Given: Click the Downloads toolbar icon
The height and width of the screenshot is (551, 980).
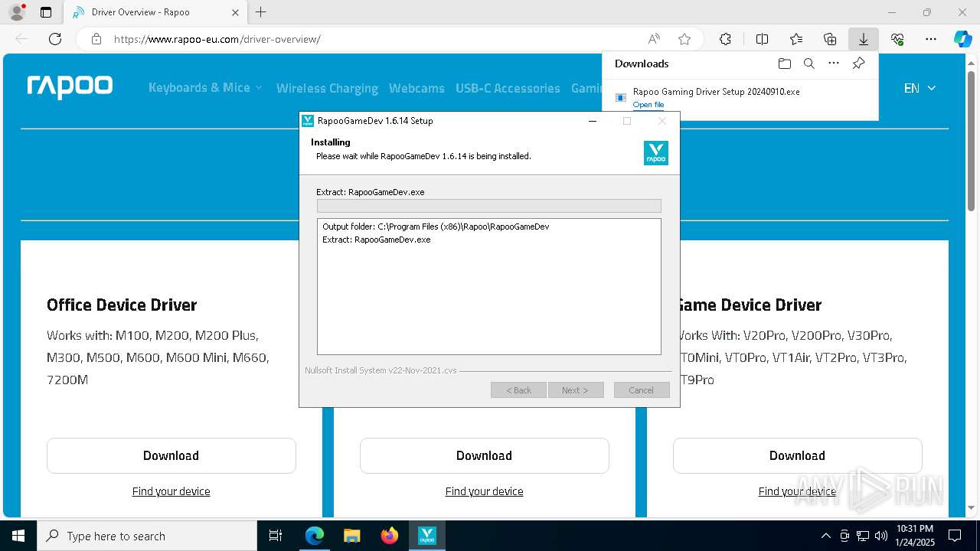Looking at the screenshot, I should click(863, 39).
